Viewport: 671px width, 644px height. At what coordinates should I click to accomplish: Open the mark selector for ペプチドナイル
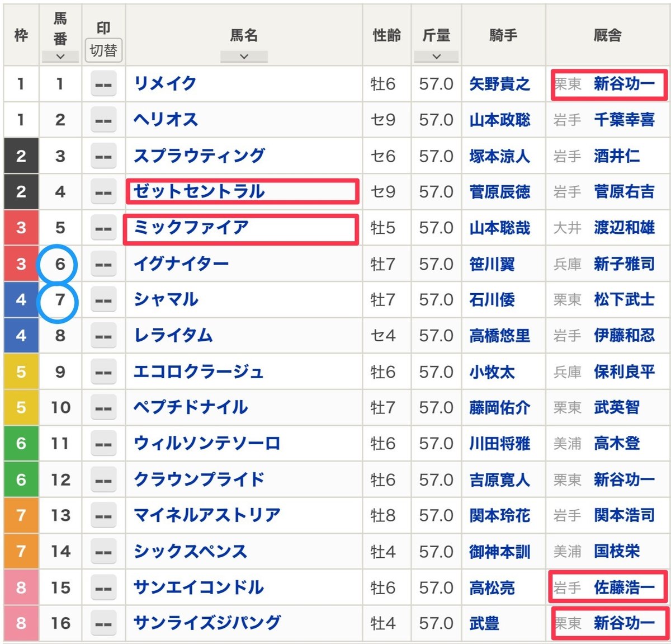point(103,408)
